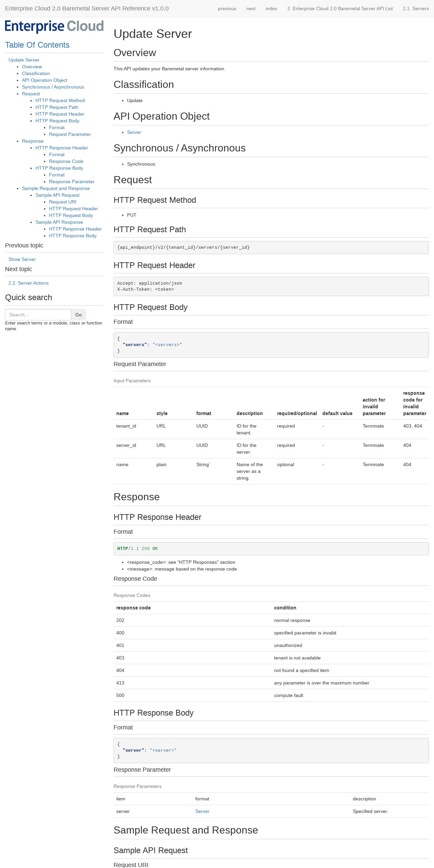Open the 'previous' navigation link
Screen dimensions: 434x868
point(227,8)
